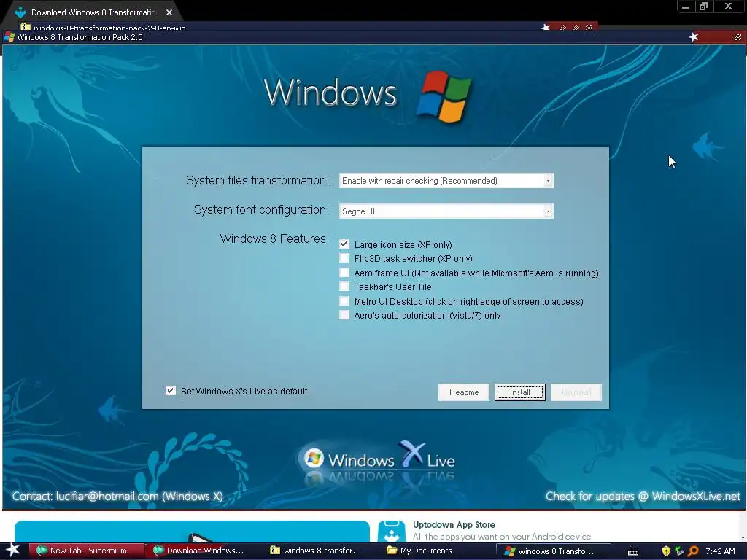Close the windows-8-transformation-pack zip window
The height and width of the screenshot is (560, 747).
click(x=589, y=28)
